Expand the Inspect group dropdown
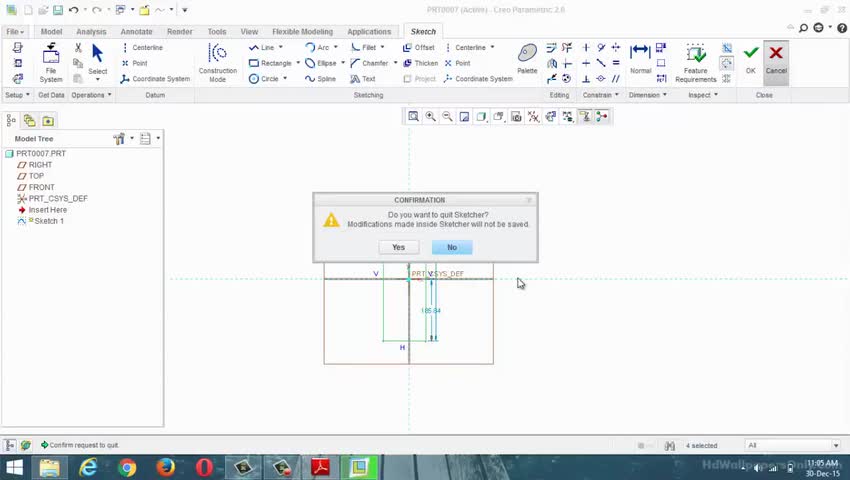The height and width of the screenshot is (480, 850). [703, 95]
